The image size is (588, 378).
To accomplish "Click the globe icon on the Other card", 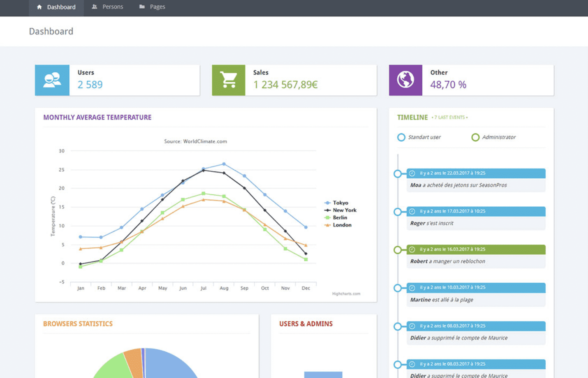I will (x=405, y=80).
